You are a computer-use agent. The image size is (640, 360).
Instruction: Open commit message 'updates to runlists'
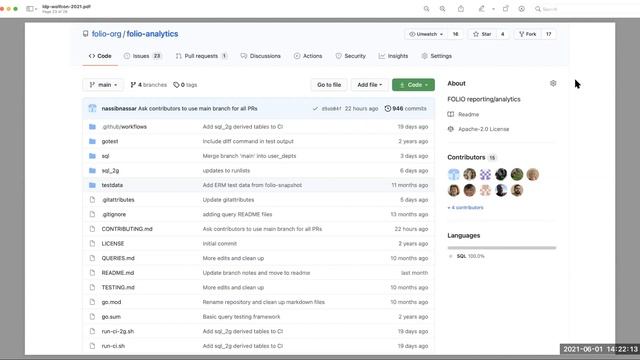coord(226,171)
